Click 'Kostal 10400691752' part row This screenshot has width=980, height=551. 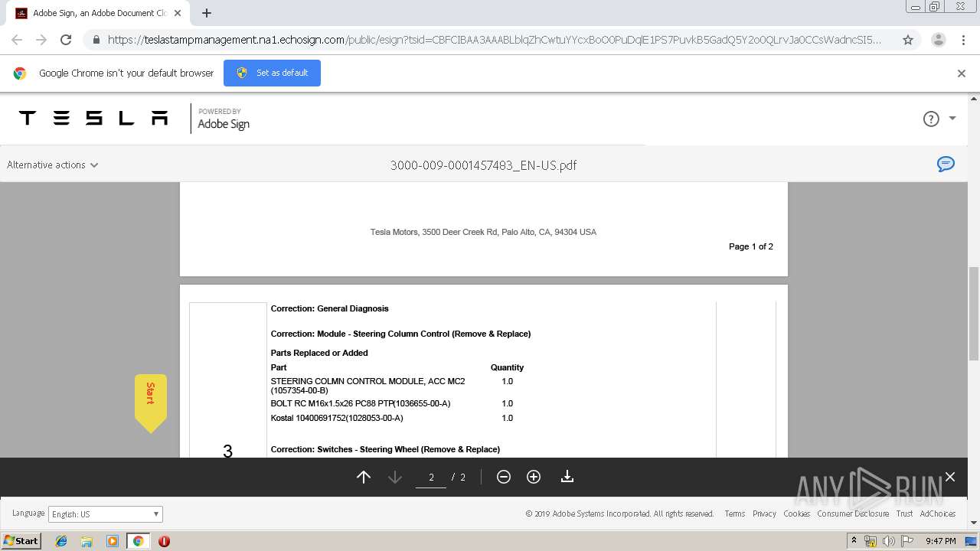[x=337, y=418]
